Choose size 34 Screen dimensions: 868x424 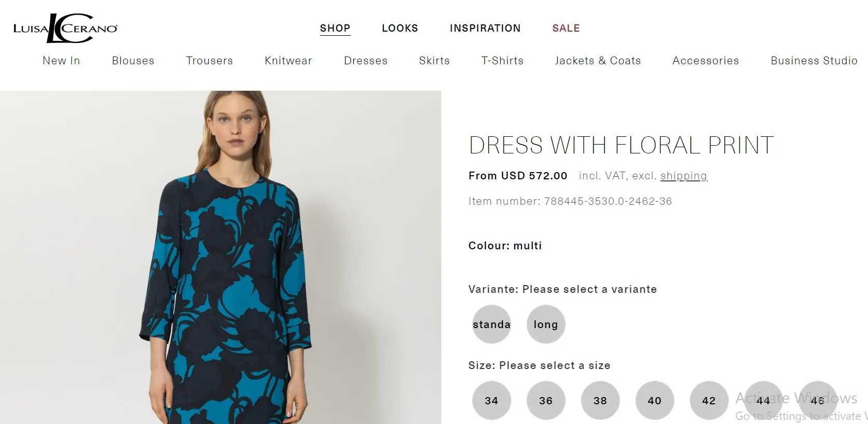click(491, 401)
